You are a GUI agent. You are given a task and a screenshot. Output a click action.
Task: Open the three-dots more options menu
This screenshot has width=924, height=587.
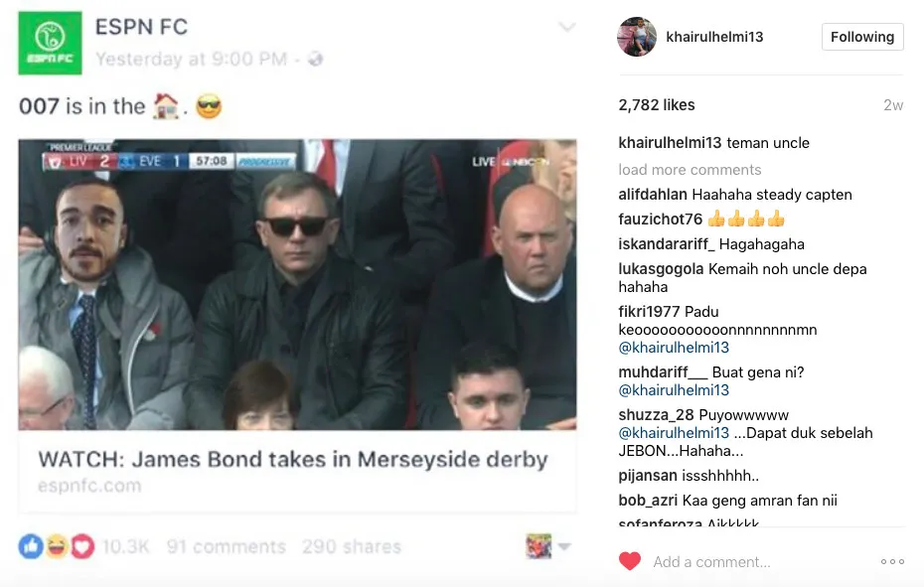[892, 561]
